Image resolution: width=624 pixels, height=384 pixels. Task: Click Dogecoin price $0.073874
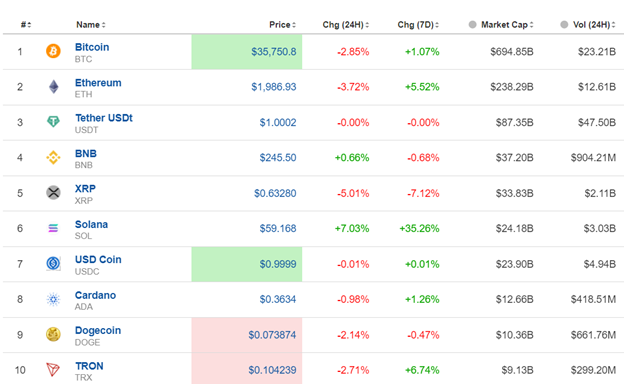(x=272, y=335)
